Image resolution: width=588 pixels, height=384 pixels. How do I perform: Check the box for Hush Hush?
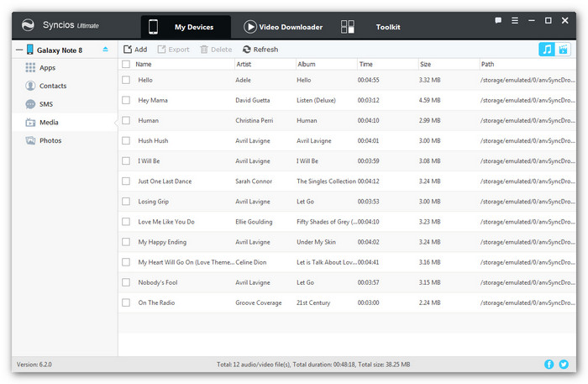[126, 141]
